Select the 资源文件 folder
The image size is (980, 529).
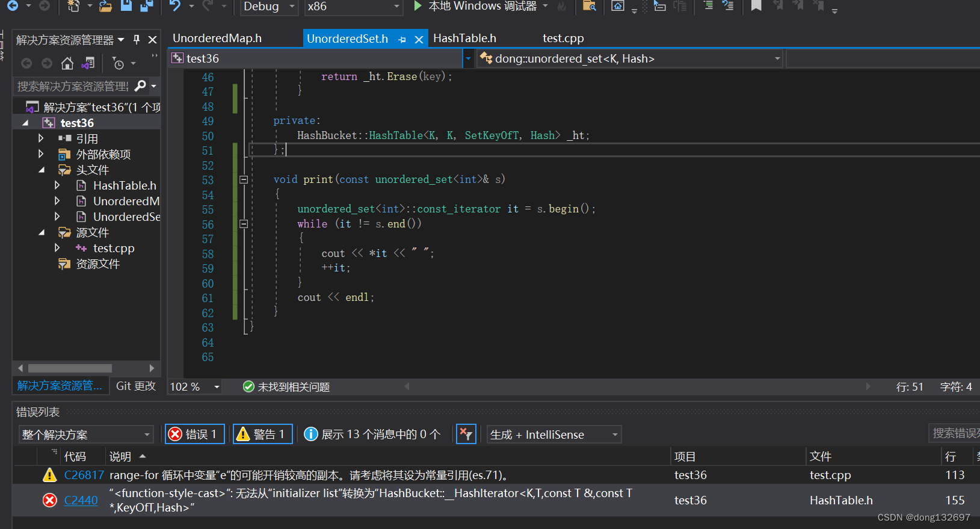(97, 264)
